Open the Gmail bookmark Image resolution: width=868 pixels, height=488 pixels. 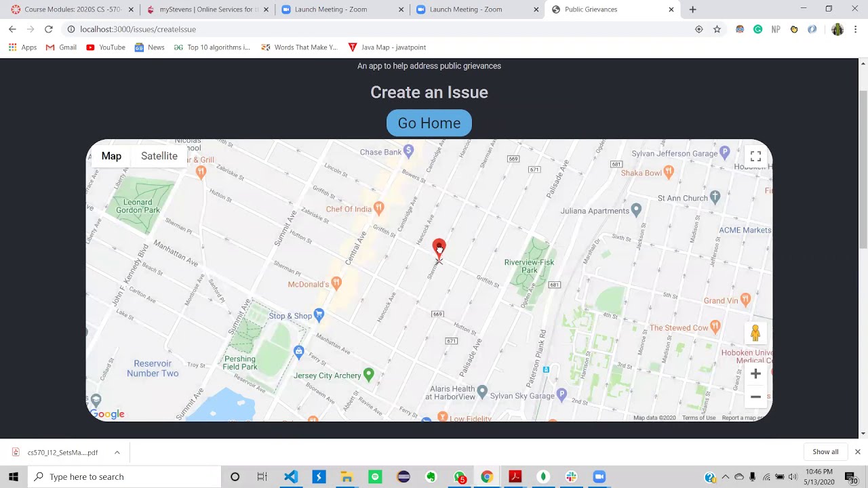pyautogui.click(x=61, y=47)
